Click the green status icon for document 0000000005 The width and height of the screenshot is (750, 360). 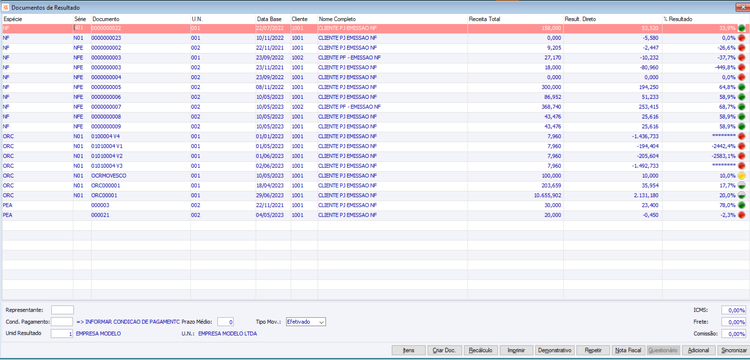741,87
